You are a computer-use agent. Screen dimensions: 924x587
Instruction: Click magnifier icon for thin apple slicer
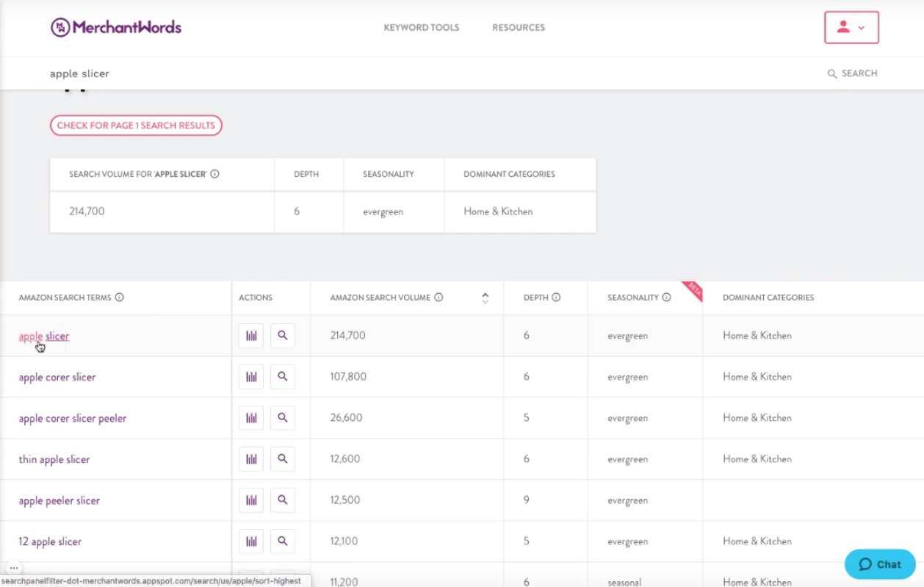283,459
